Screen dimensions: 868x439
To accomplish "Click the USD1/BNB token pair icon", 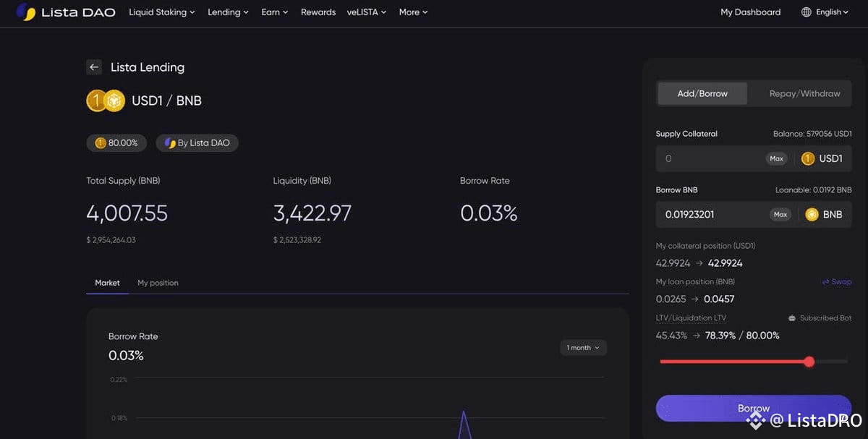I will pos(106,101).
